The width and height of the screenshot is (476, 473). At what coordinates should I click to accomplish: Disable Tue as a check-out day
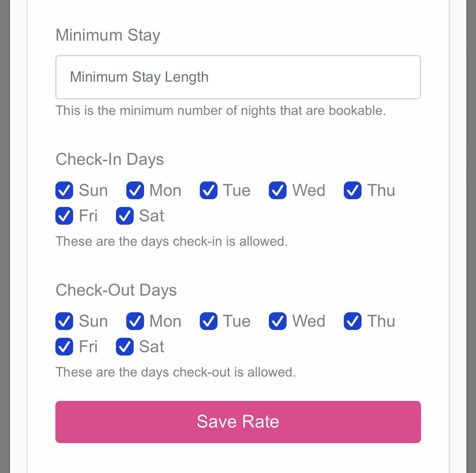point(208,321)
